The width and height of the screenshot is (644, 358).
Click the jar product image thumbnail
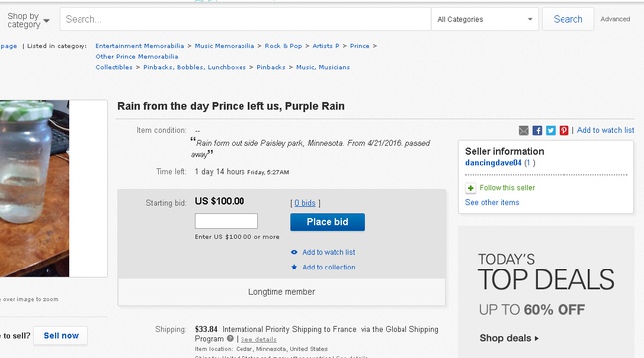point(34,189)
